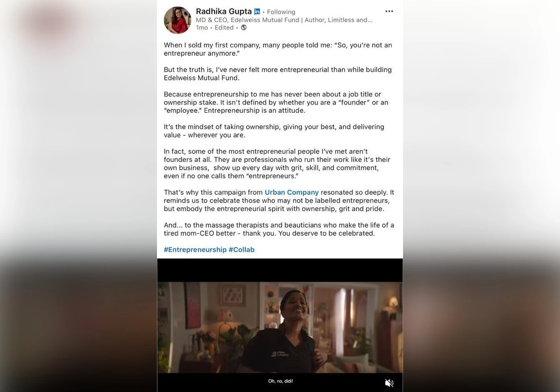Viewport: 560px width, 392px height.
Task: Open the three-dot post options menu
Action: pyautogui.click(x=389, y=11)
